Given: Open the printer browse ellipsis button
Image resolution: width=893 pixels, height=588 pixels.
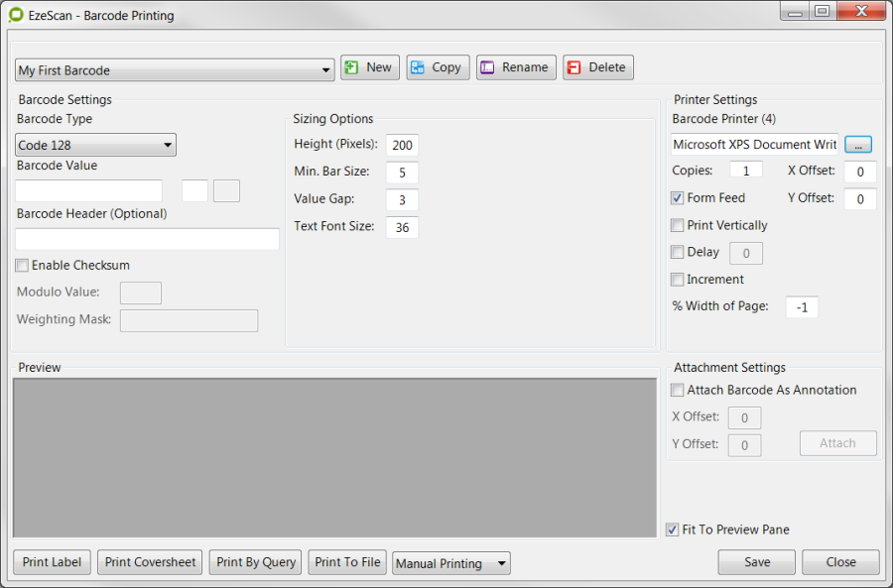Looking at the screenshot, I should click(x=858, y=145).
